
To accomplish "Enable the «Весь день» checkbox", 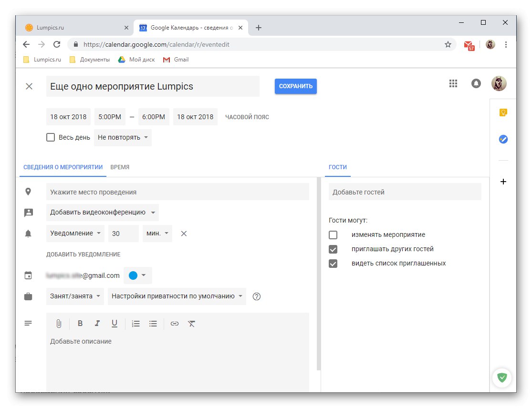I will pyautogui.click(x=51, y=137).
